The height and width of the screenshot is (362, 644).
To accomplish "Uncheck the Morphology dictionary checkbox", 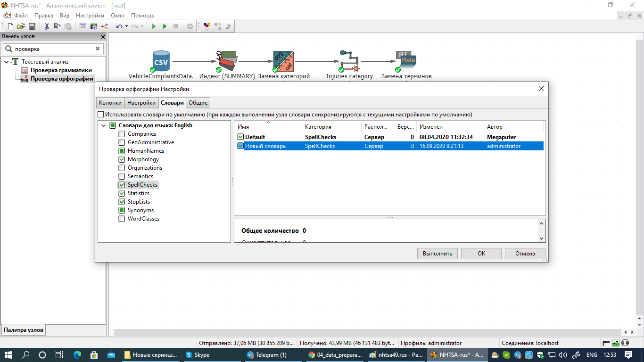I will (122, 159).
